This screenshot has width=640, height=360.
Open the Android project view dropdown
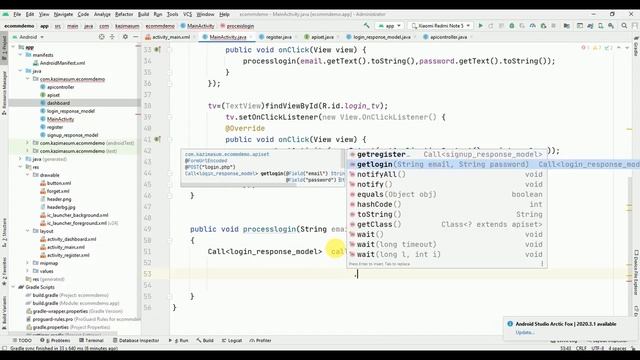[28, 37]
